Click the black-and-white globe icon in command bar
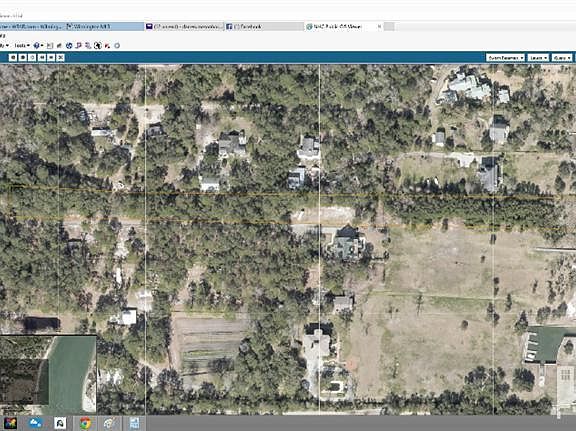The height and width of the screenshot is (431, 576). (x=97, y=46)
